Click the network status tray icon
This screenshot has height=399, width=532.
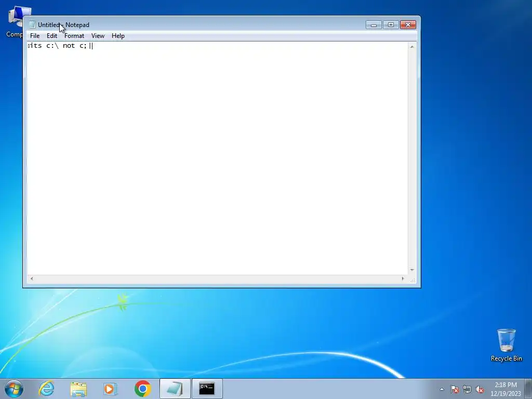(x=467, y=390)
